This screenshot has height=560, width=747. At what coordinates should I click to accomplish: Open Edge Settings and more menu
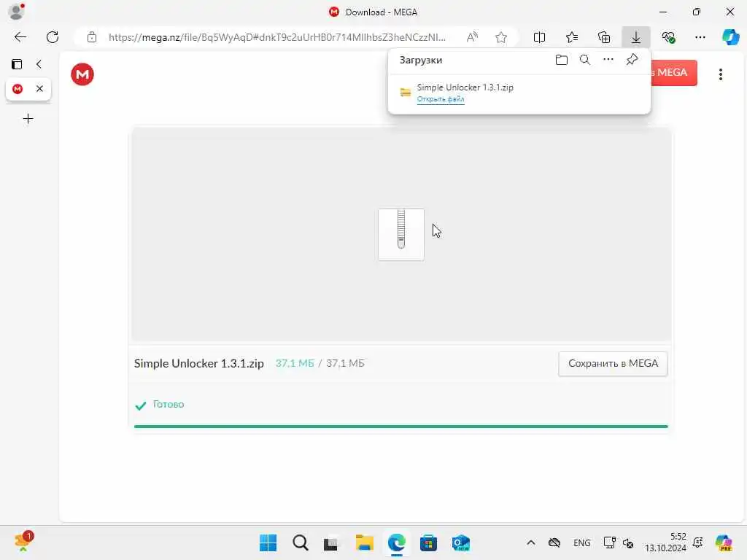700,37
